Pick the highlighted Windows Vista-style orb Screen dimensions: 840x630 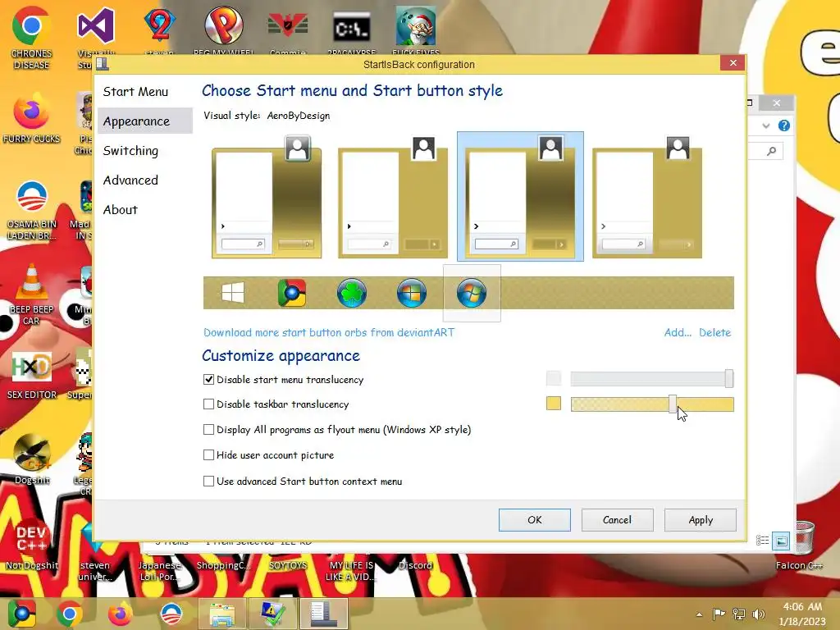(472, 293)
